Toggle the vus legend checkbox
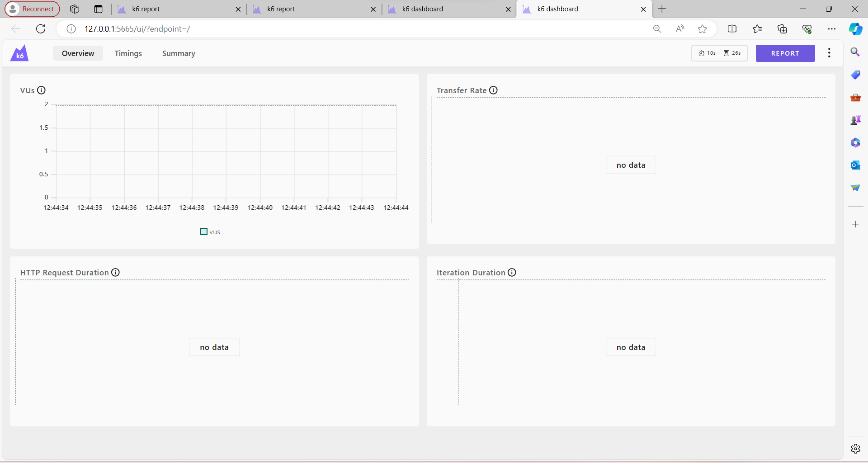This screenshot has height=463, width=868. pyautogui.click(x=203, y=231)
